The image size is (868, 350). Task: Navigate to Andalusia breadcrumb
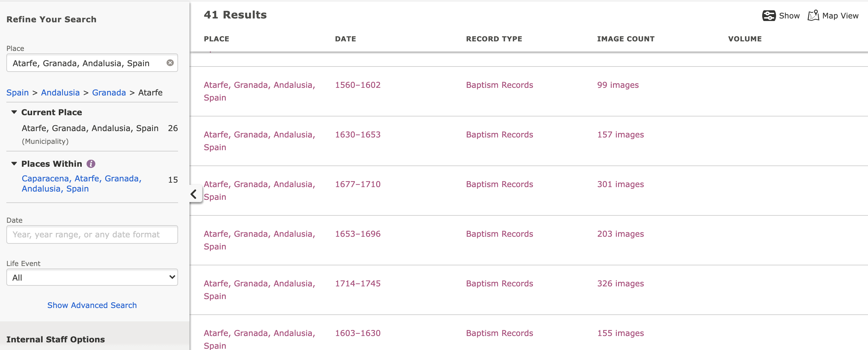(x=60, y=92)
